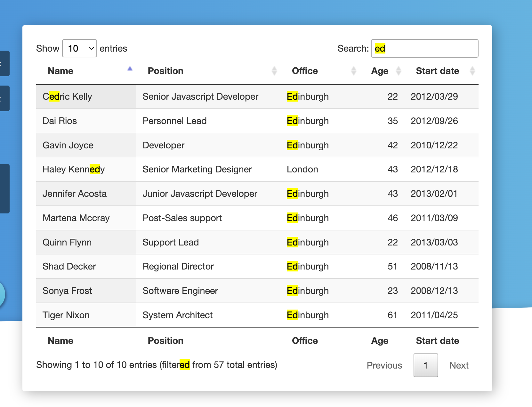Image resolution: width=532 pixels, height=407 pixels.
Task: Click the London office cell
Action: [x=320, y=169]
